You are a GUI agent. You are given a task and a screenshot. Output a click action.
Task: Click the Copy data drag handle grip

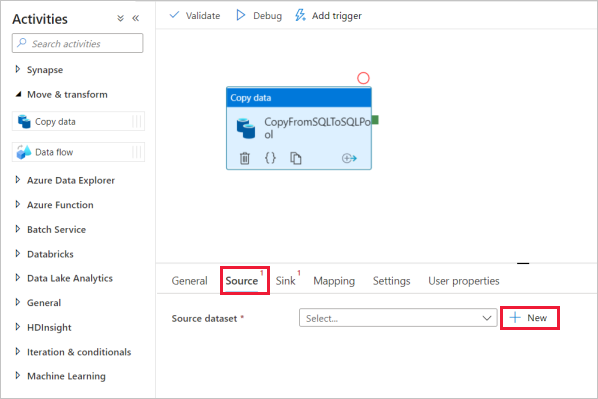click(x=137, y=121)
